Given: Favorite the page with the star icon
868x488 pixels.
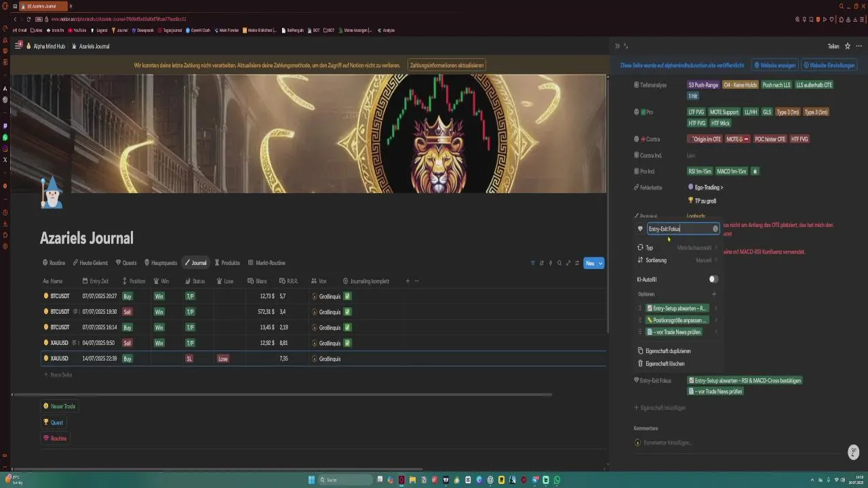Looking at the screenshot, I should pyautogui.click(x=848, y=46).
